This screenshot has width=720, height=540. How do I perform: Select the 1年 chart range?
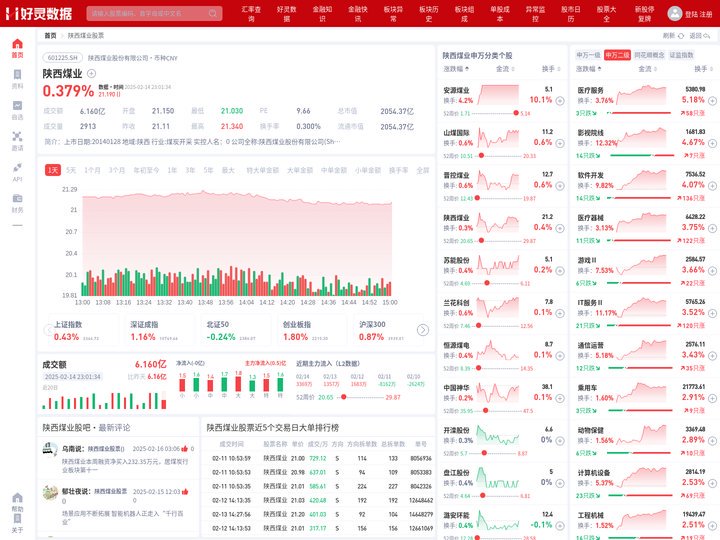172,170
